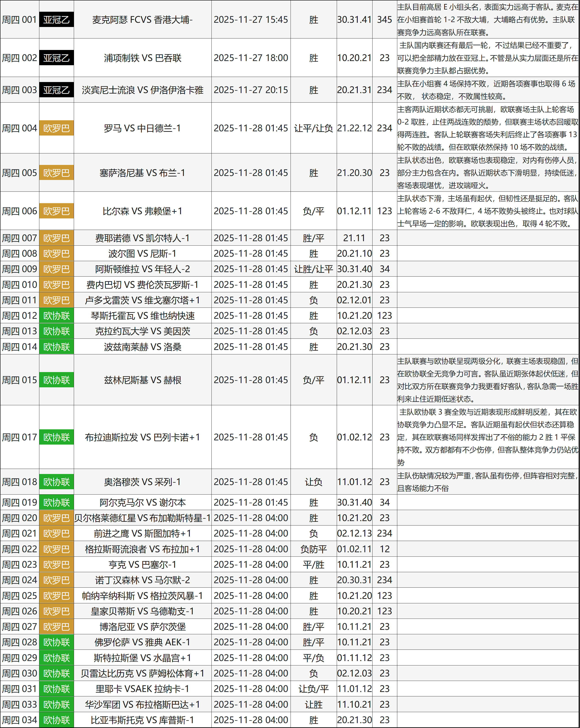Click the green 欧协联 tag in row 周四 012
Screen dimensions: 580x728
56,316
